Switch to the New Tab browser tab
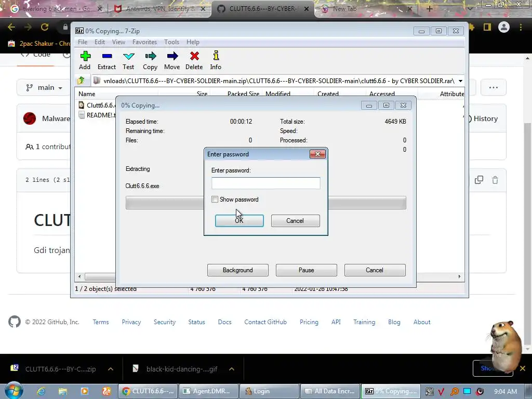The width and height of the screenshot is (532, 399). pyautogui.click(x=366, y=9)
